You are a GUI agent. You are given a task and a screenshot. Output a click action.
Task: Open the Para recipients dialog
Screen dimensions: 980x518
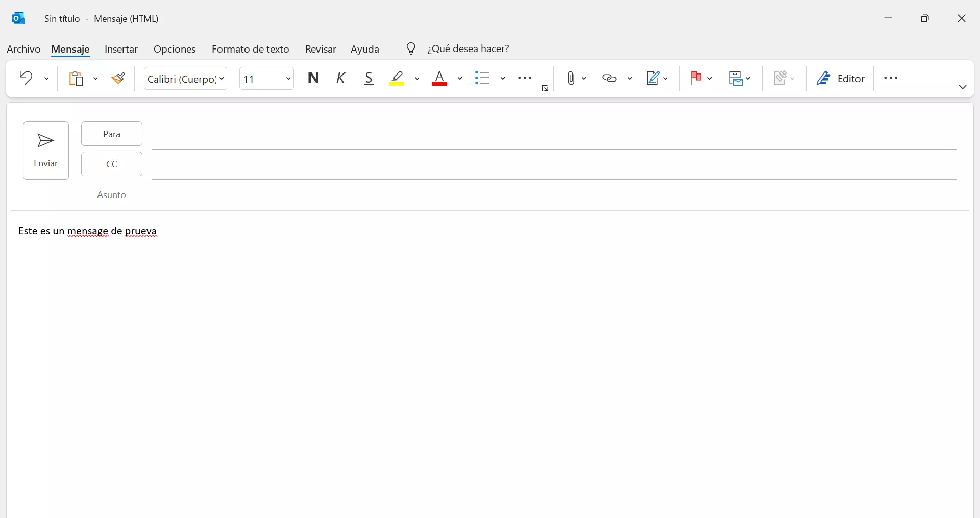[x=111, y=134]
